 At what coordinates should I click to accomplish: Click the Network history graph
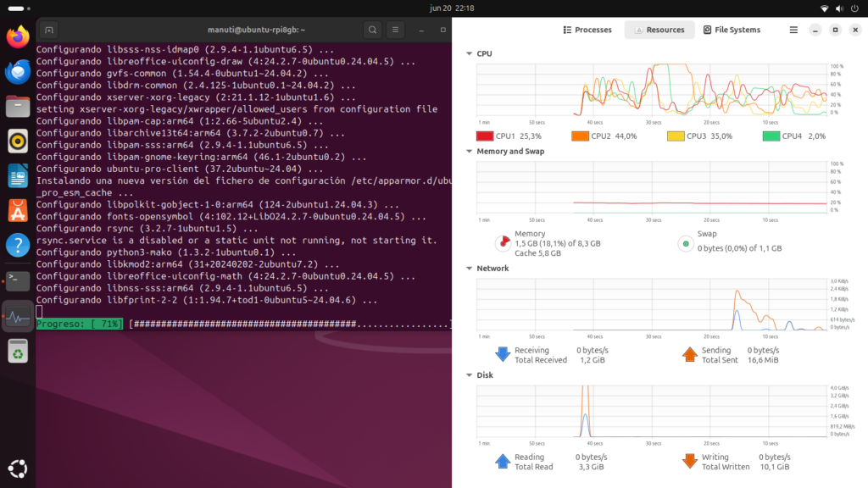click(652, 304)
